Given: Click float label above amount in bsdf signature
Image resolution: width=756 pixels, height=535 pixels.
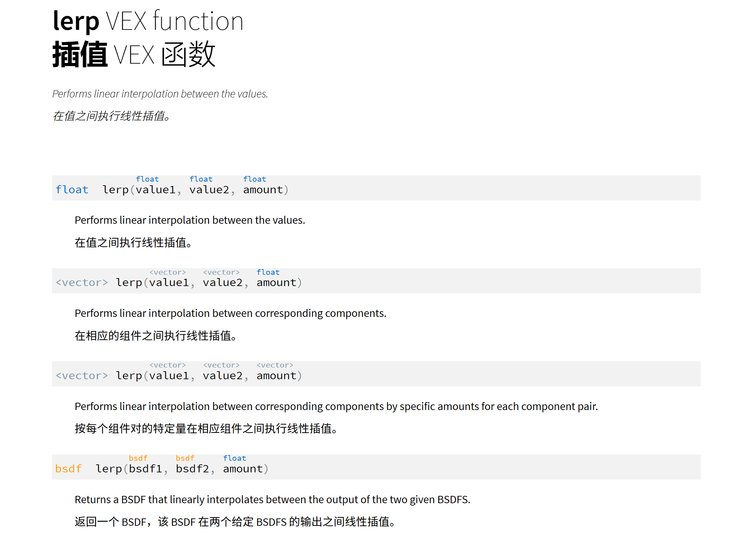Looking at the screenshot, I should (x=235, y=458).
